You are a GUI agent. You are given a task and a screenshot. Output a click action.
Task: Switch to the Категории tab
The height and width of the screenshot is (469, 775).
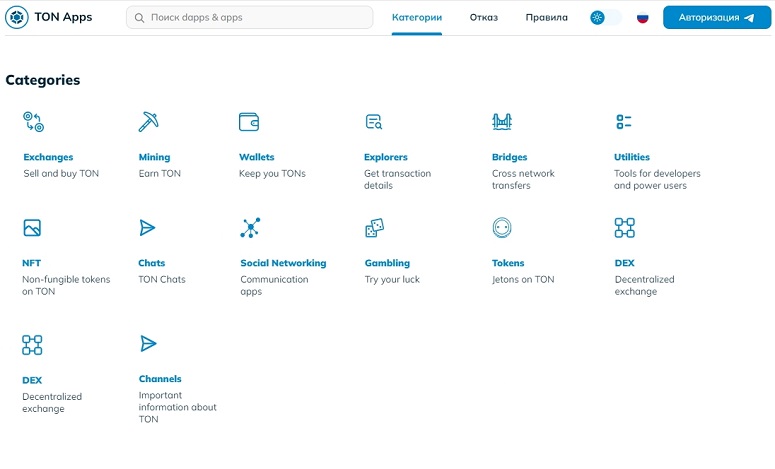point(417,17)
